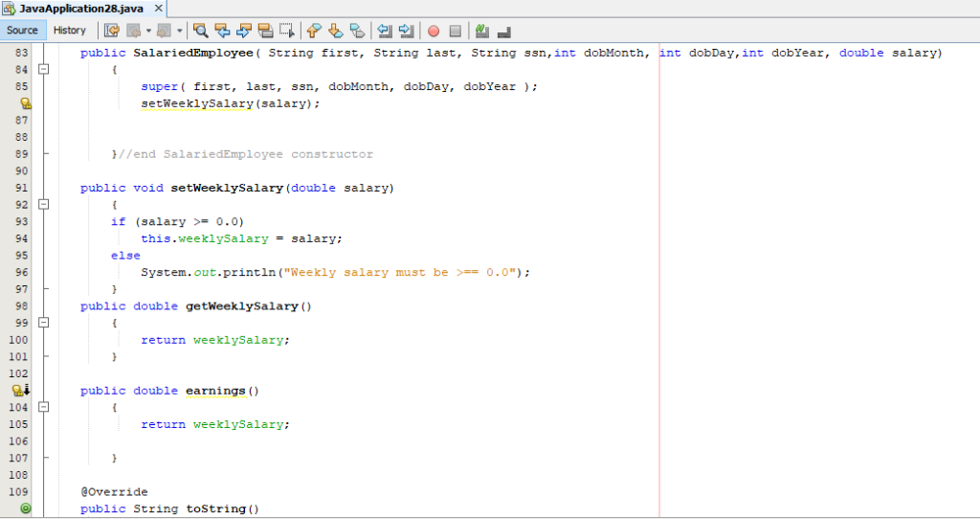Click line number 100 in the gutter
The image size is (980, 519).
18,340
